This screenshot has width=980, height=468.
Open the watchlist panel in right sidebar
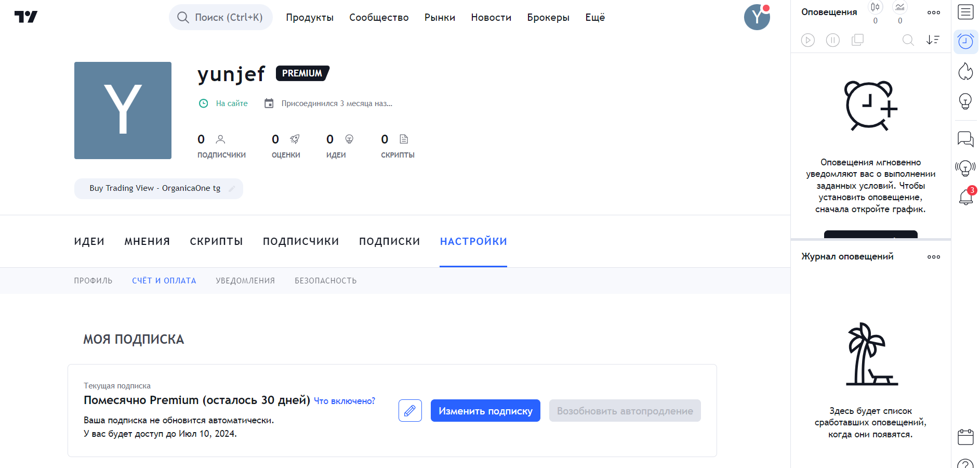pos(965,12)
